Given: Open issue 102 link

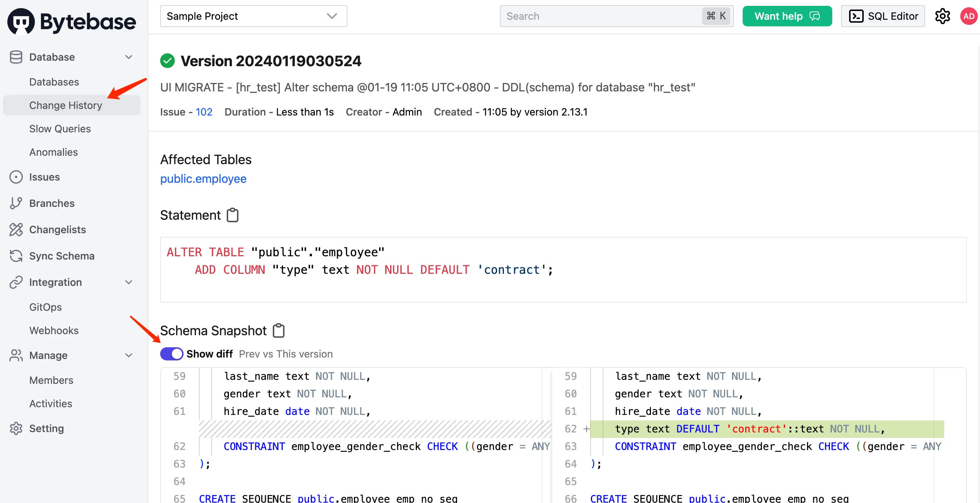Looking at the screenshot, I should coord(204,112).
